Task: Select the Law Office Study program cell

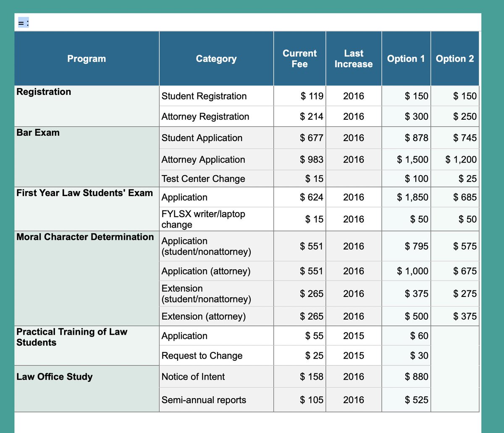Action: pos(54,377)
